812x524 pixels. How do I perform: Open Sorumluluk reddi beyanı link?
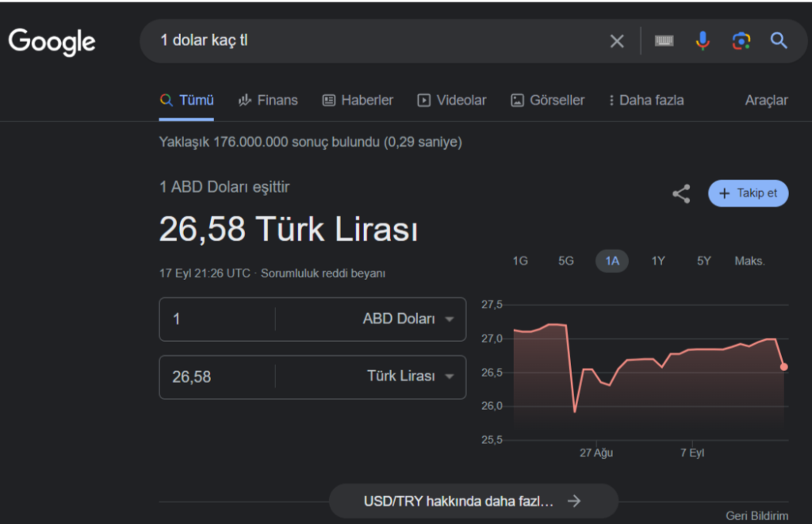pyautogui.click(x=323, y=273)
